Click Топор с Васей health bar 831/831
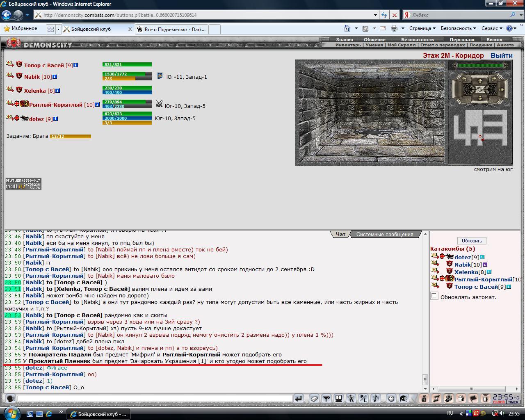Image resolution: width=525 pixels, height=420 pixels. click(x=127, y=64)
